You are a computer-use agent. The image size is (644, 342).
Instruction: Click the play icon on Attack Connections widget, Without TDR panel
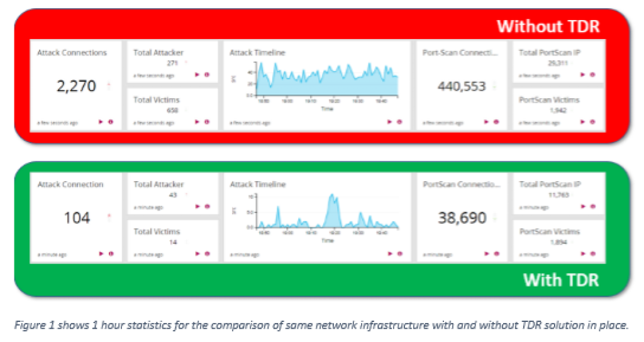101,122
